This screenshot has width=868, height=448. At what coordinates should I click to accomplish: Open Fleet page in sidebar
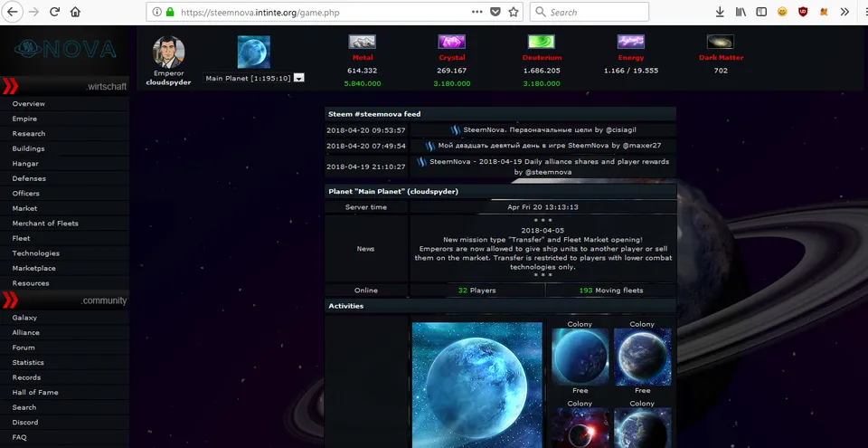tap(22, 238)
